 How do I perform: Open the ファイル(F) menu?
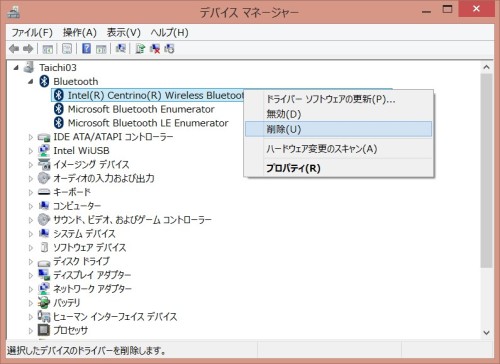point(32,33)
